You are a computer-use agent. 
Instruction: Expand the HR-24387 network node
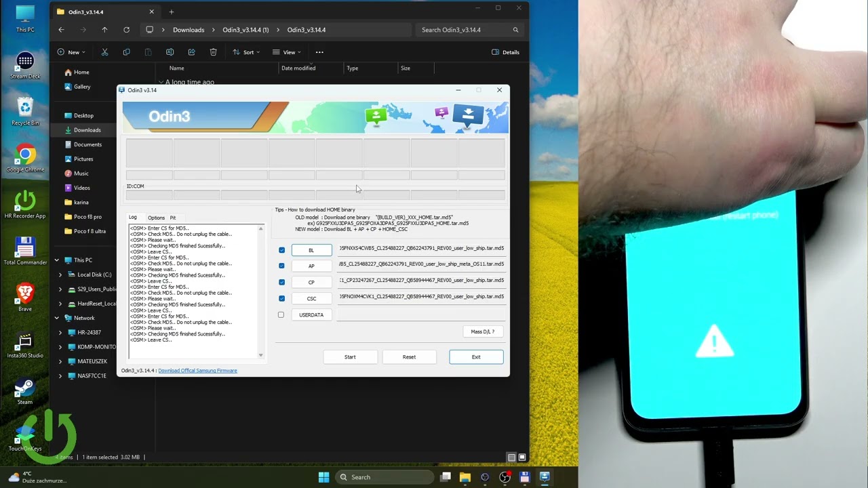(60, 332)
